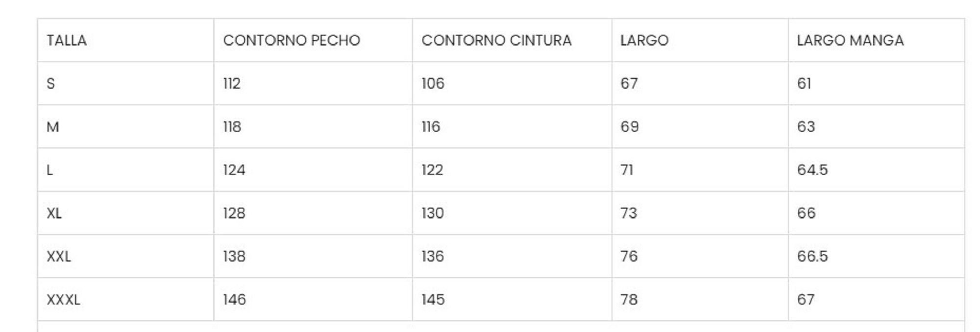The width and height of the screenshot is (980, 332).
Task: Select the CONTORNO CINTURA header cell
Action: tap(512, 40)
